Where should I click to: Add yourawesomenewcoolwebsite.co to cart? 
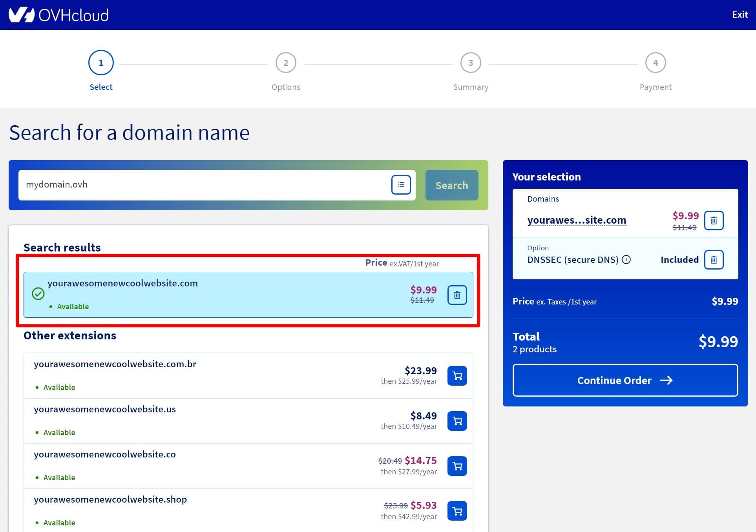point(457,466)
